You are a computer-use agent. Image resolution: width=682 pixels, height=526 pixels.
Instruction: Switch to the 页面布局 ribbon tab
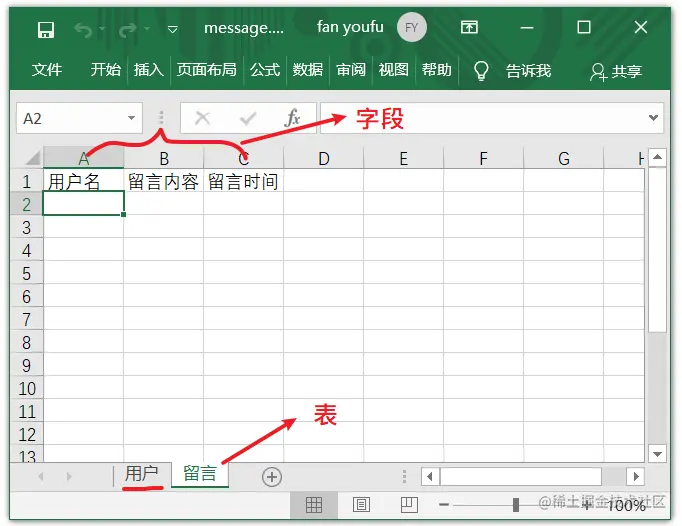point(206,70)
